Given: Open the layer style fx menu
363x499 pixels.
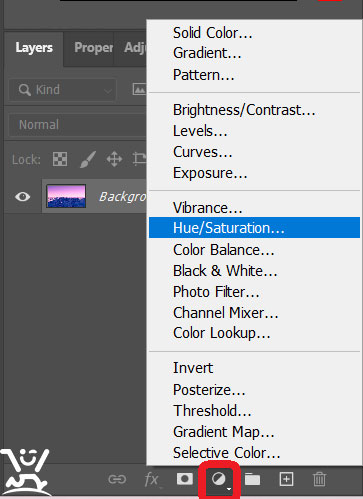Looking at the screenshot, I should (x=152, y=480).
